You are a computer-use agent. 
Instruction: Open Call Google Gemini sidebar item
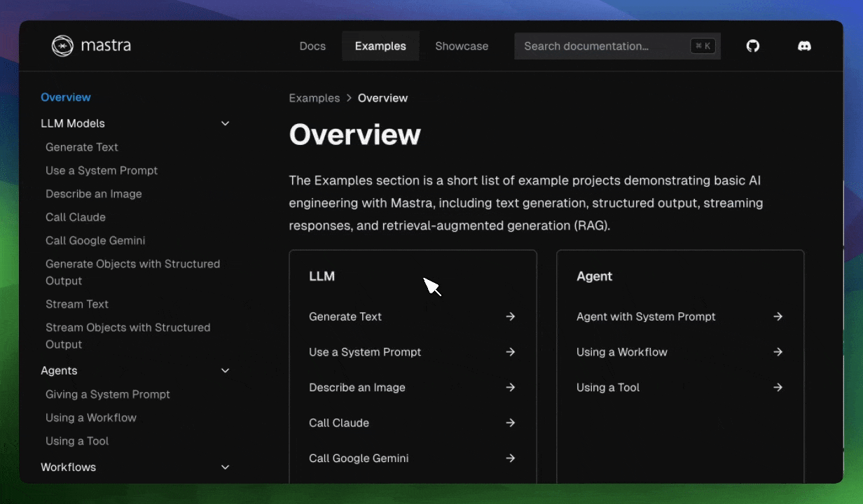tap(95, 240)
